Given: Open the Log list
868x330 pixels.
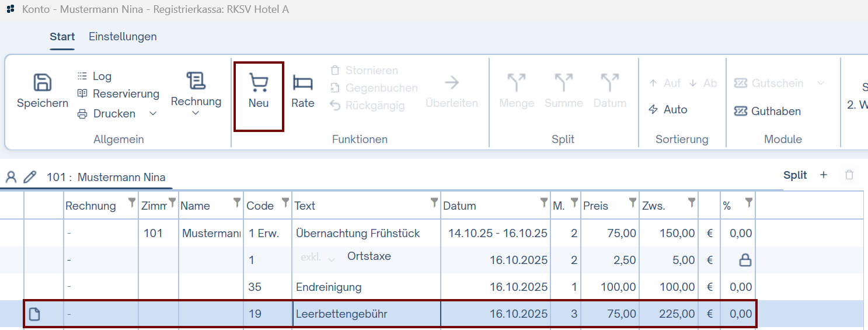Looking at the screenshot, I should (94, 77).
